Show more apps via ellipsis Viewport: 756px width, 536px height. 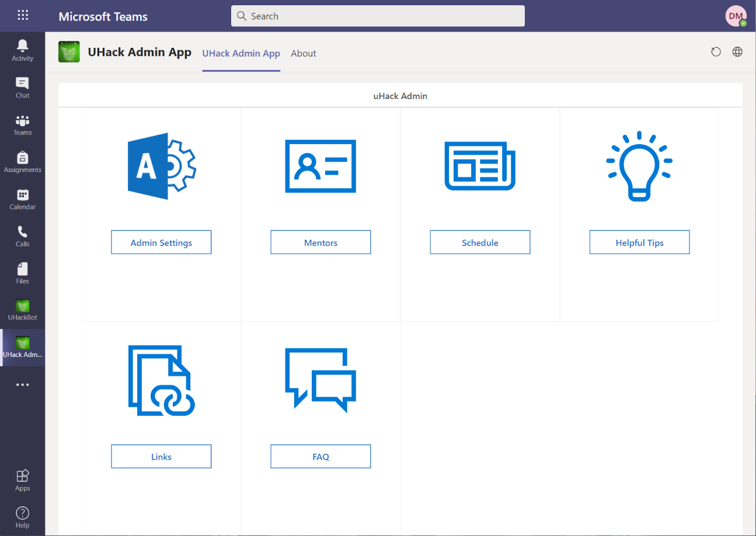tap(22, 385)
